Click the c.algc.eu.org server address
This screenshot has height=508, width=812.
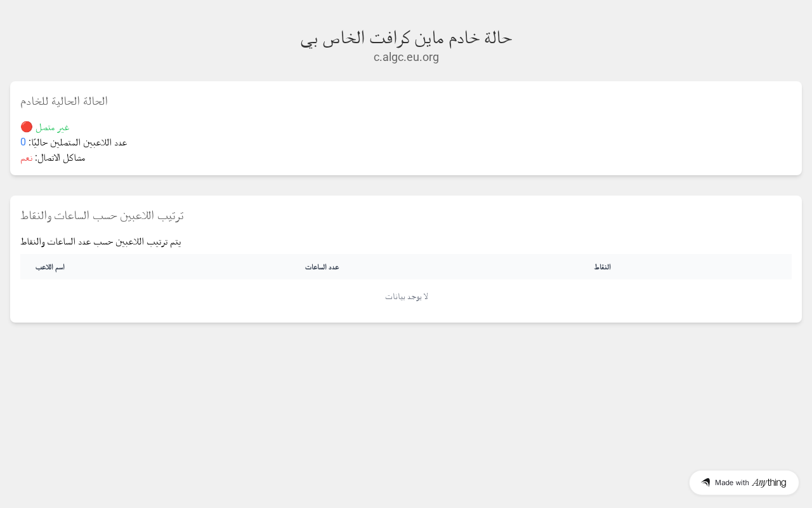click(406, 57)
